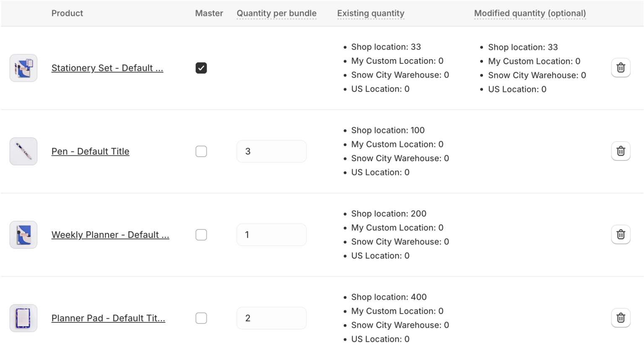
Task: View the Planner Pad product image
Action: (23, 318)
